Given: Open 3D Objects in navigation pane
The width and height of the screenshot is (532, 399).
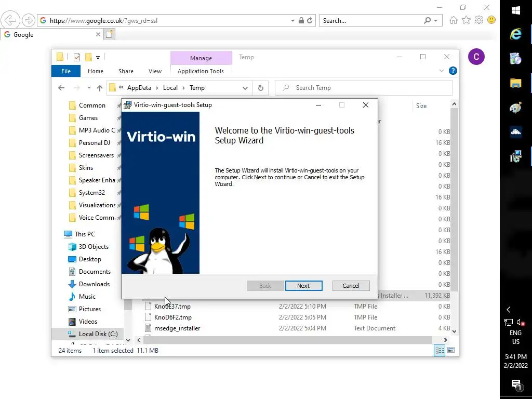Looking at the screenshot, I should click(x=94, y=247).
